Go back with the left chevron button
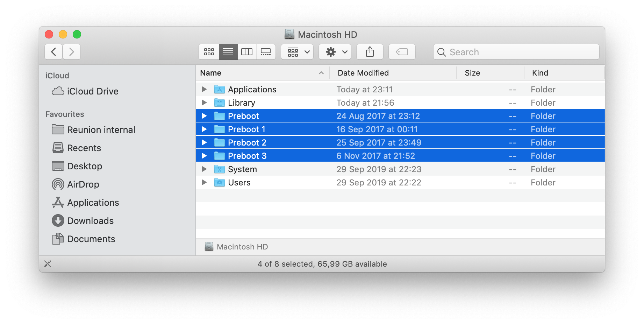Viewport: 644px width, 324px height. click(53, 52)
